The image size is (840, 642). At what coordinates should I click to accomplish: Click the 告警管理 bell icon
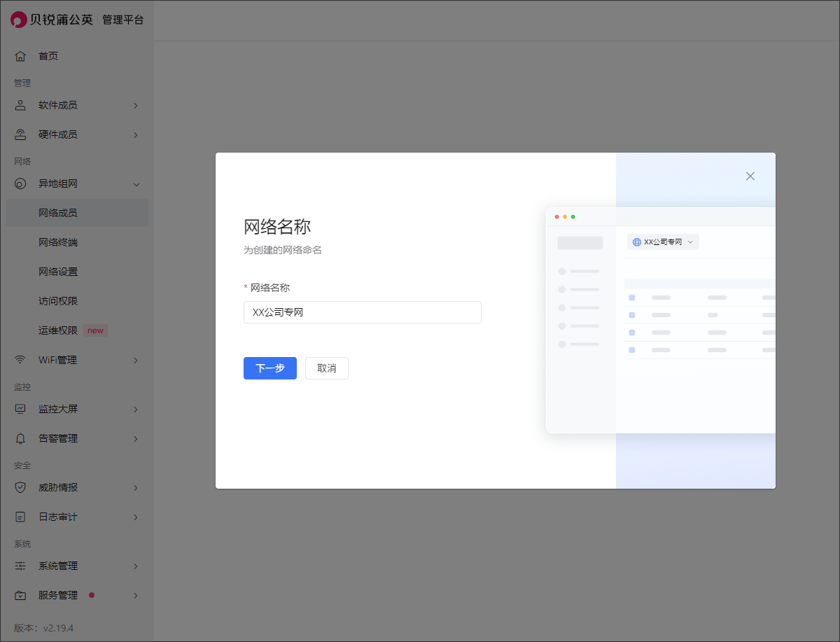click(20, 438)
